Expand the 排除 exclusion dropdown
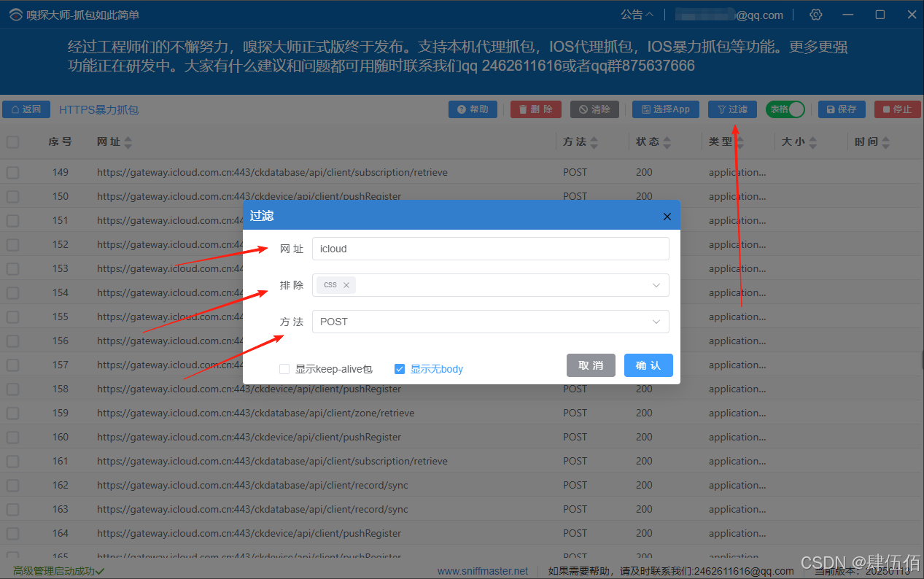Image resolution: width=924 pixels, height=579 pixels. (x=656, y=285)
